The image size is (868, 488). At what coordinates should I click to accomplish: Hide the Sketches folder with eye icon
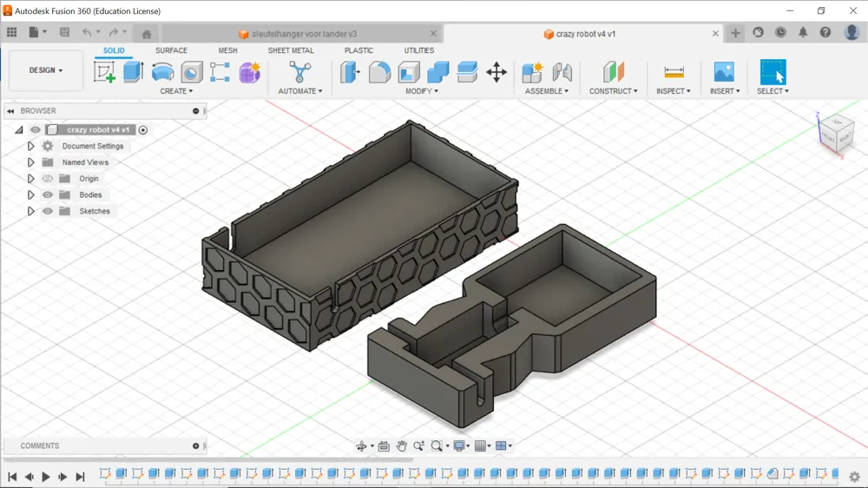point(48,211)
